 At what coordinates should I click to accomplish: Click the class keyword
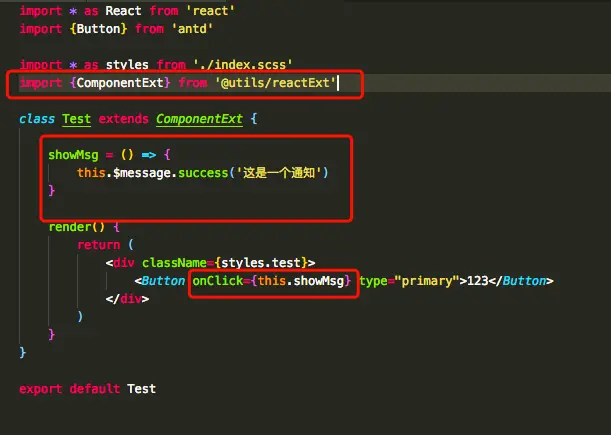pos(37,118)
